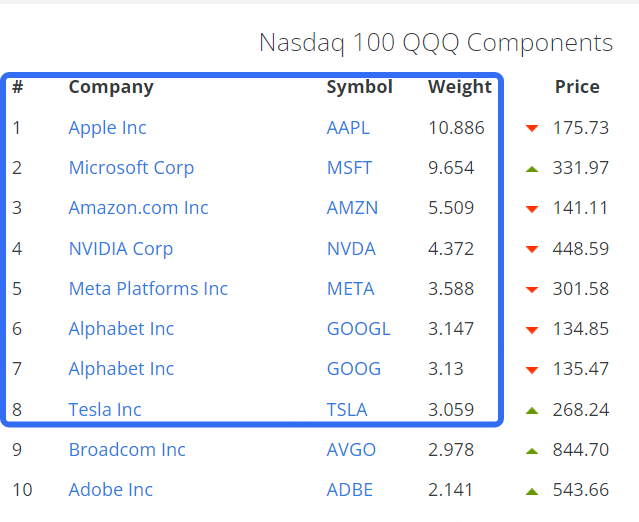Open the Apple Inc company link
The width and height of the screenshot is (639, 522).
pyautogui.click(x=107, y=128)
